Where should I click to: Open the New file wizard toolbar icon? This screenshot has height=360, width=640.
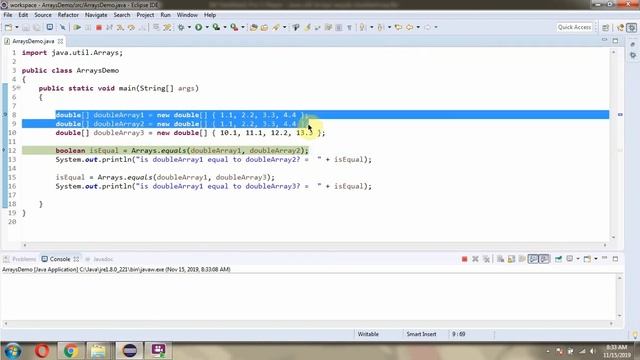8,27
